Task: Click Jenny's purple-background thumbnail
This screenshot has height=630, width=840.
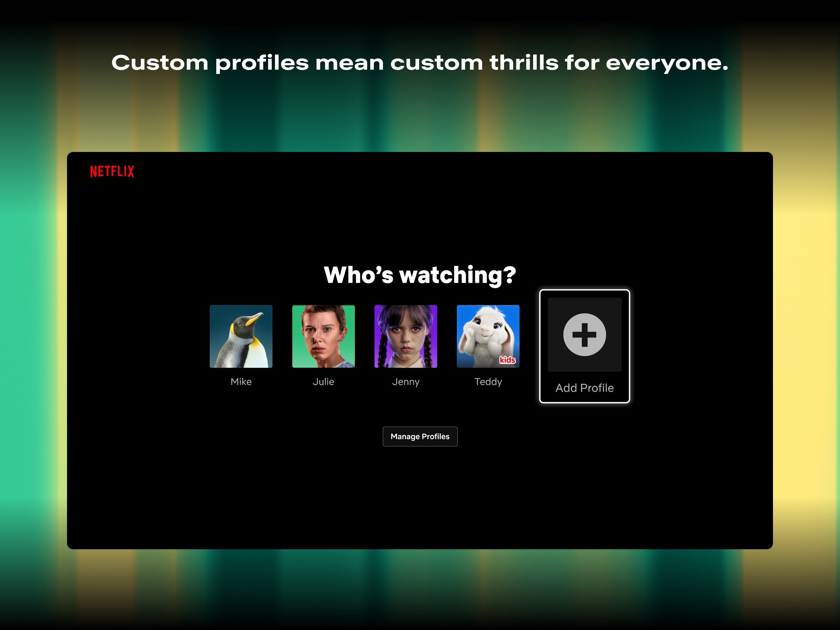Action: point(406,337)
